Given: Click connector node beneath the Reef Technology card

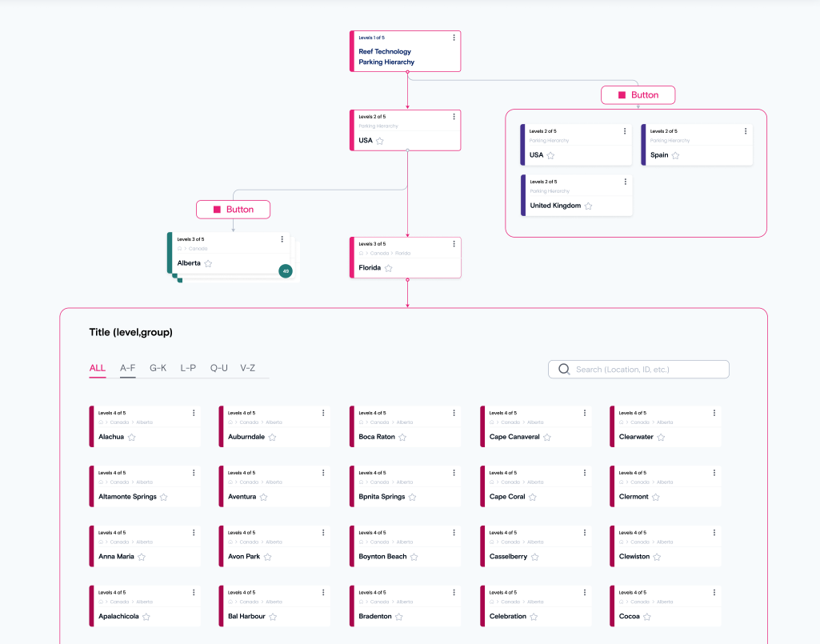Looking at the screenshot, I should coord(407,72).
